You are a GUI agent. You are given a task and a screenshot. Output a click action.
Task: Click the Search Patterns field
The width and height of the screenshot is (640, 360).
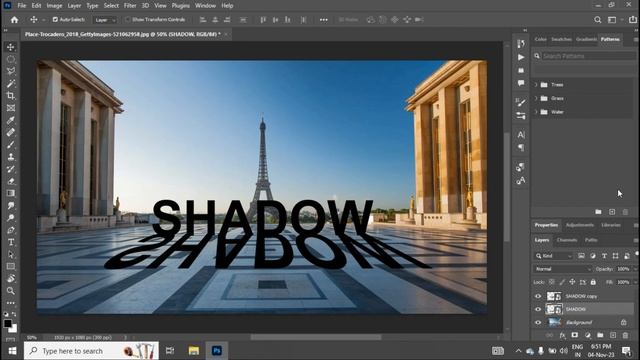(x=588, y=56)
